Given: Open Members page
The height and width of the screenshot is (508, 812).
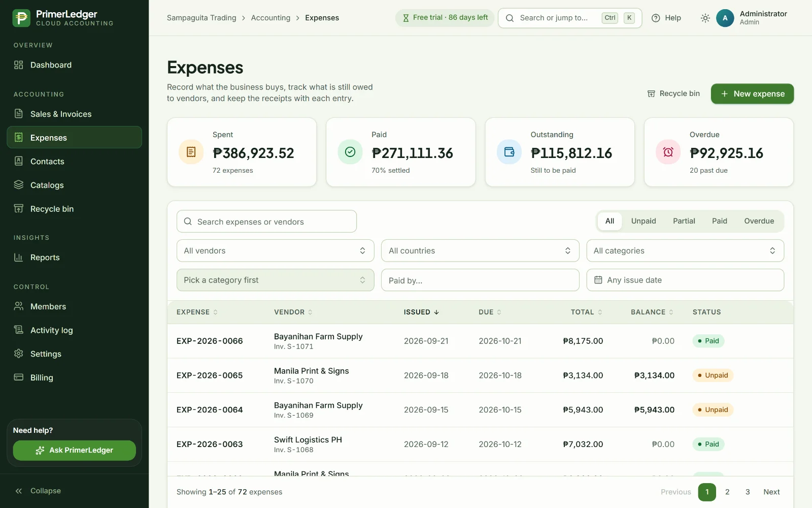Looking at the screenshot, I should tap(74, 306).
